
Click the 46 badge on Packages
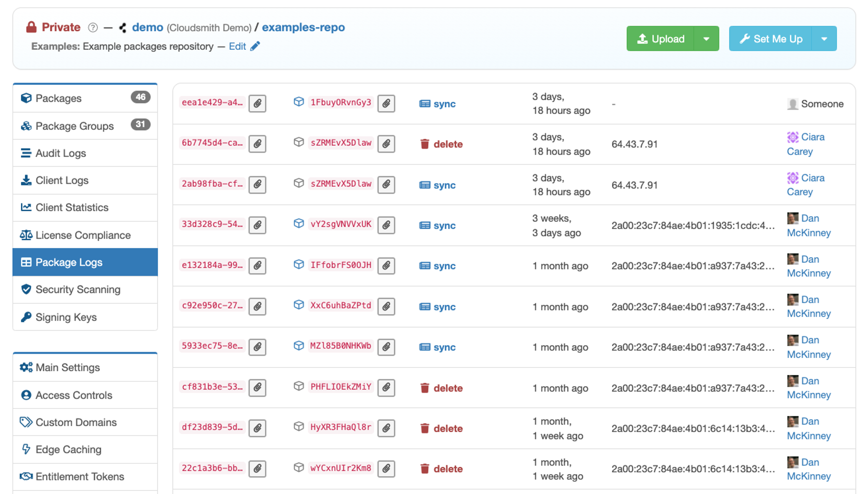pos(140,97)
